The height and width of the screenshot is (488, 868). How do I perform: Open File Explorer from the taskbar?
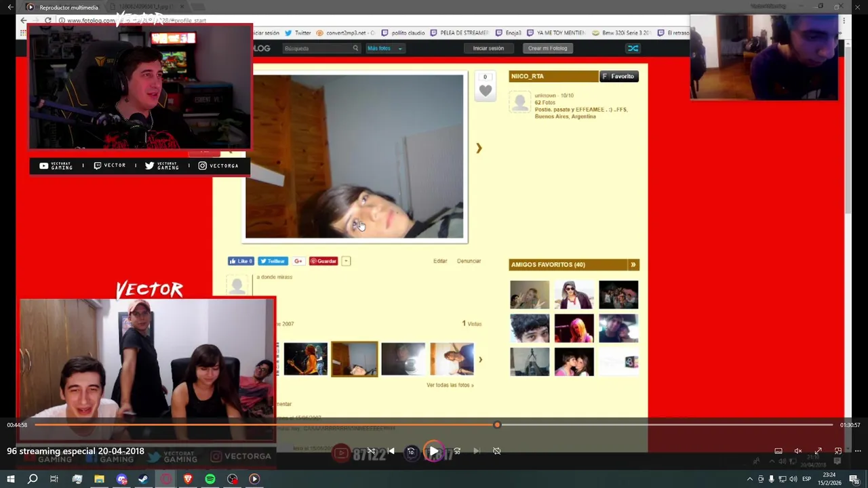(99, 479)
